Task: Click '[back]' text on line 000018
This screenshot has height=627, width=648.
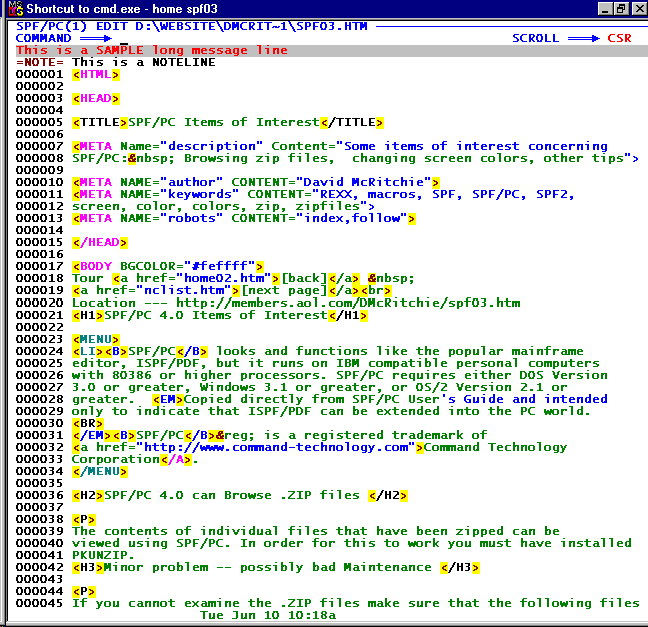Action: [x=304, y=278]
